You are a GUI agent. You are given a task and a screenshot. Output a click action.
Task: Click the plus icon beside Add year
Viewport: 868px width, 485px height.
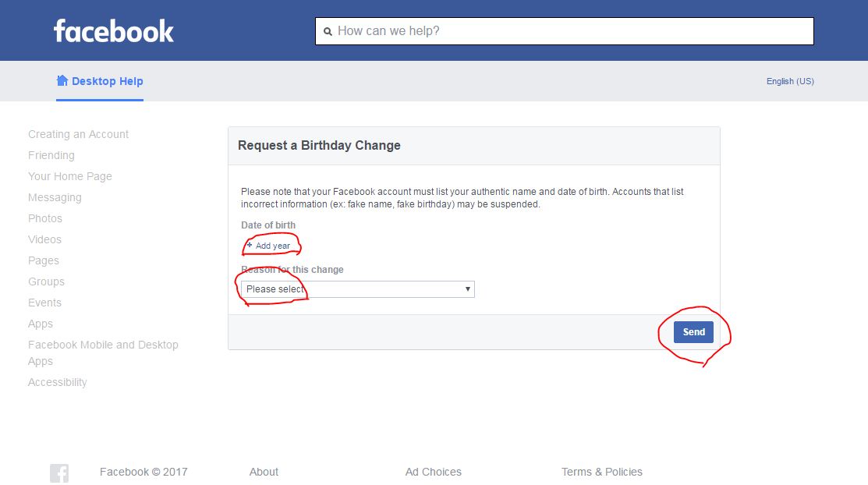click(250, 245)
